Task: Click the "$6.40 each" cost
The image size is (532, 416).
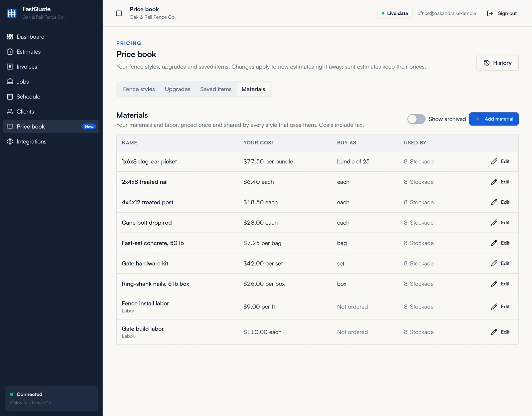Action: coord(258,182)
